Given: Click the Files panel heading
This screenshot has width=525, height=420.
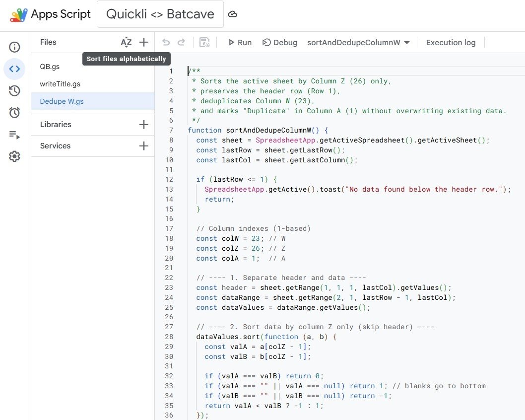Looking at the screenshot, I should point(48,42).
